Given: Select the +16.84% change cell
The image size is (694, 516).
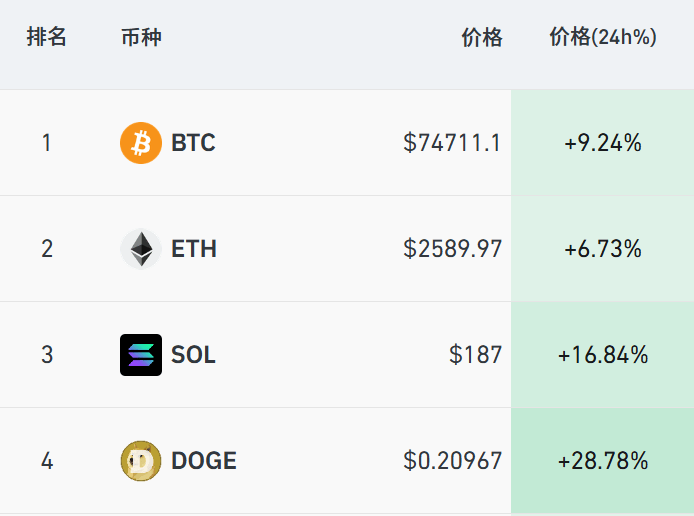Looking at the screenshot, I should tap(602, 355).
